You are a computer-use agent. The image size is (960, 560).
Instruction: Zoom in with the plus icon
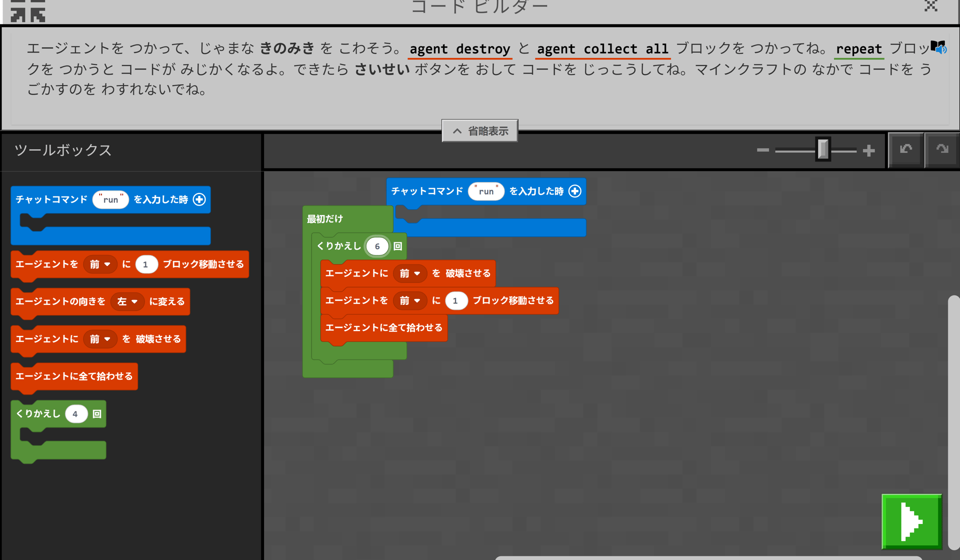[869, 150]
